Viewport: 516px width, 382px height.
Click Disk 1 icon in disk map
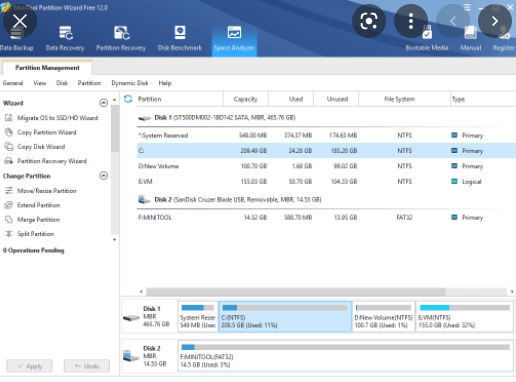point(131,317)
